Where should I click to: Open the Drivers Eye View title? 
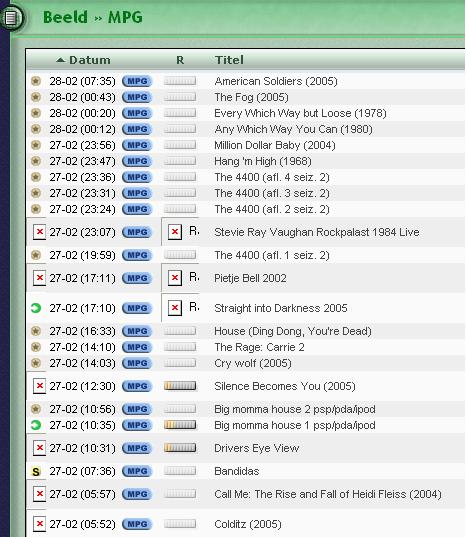(x=257, y=448)
